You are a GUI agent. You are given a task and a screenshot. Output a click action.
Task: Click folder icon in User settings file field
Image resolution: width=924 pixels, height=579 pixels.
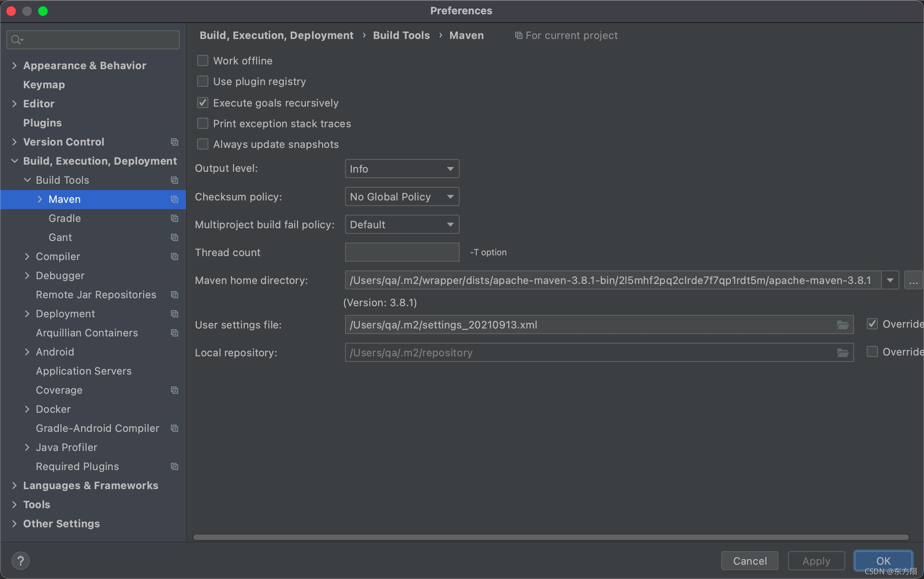coord(842,325)
